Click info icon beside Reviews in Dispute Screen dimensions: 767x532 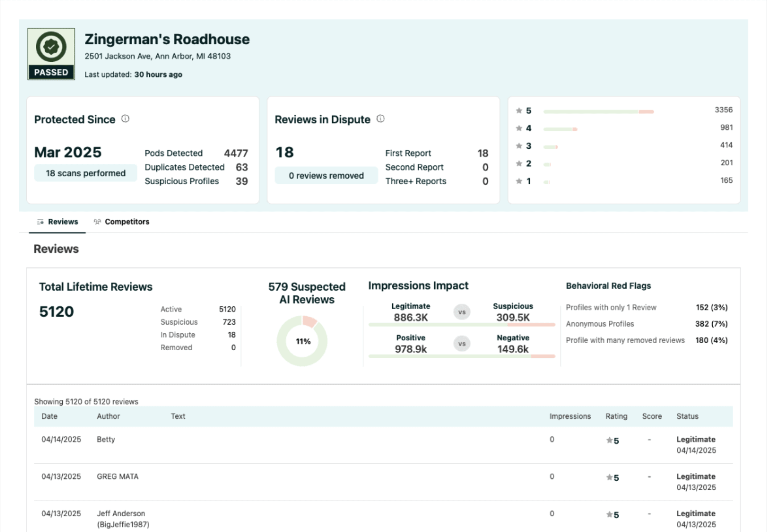(380, 119)
